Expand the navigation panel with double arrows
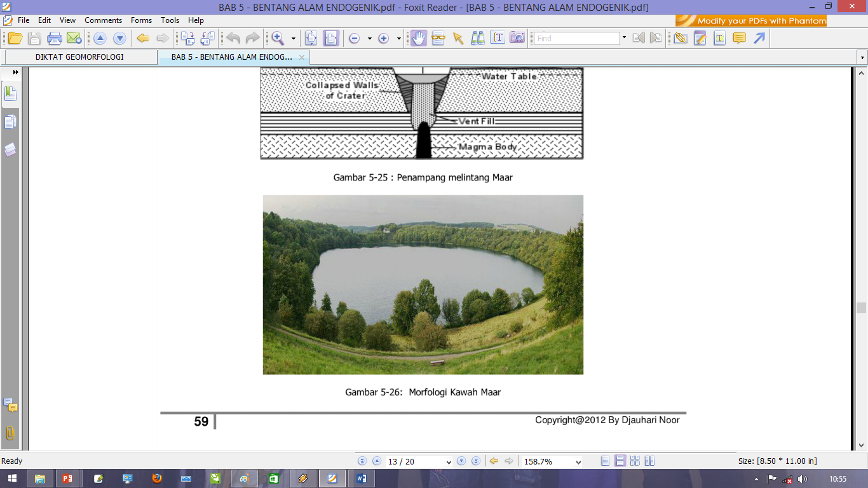Image resolution: width=868 pixels, height=488 pixels. pyautogui.click(x=15, y=72)
